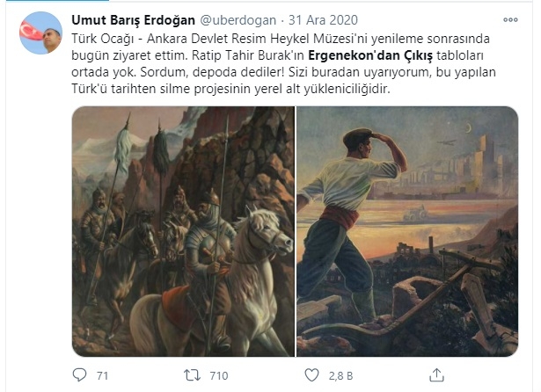Retweet this post using the arrows icon
The image size is (541, 392).
click(x=192, y=375)
